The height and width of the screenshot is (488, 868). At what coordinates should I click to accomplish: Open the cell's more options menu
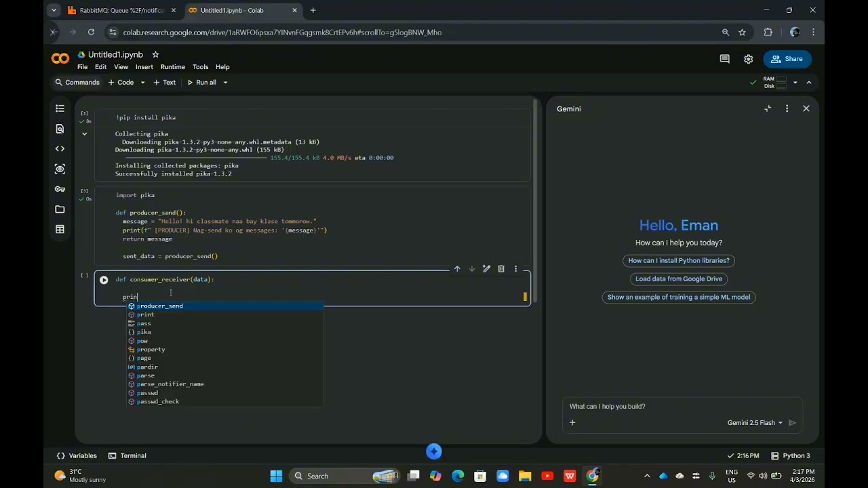(x=515, y=269)
